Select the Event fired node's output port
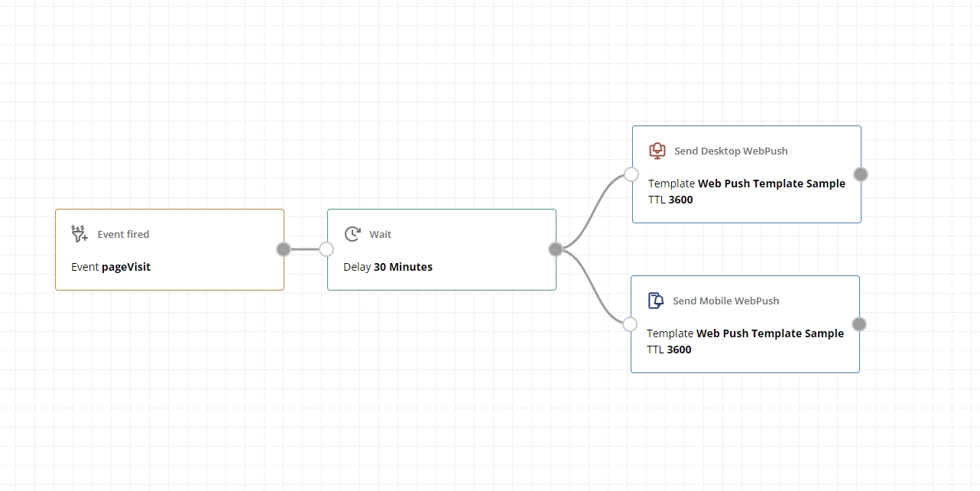This screenshot has height=491, width=980. point(284,249)
